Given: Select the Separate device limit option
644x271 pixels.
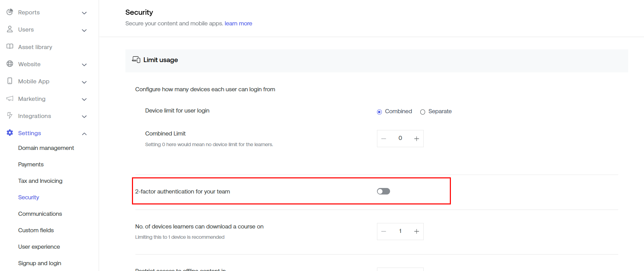Looking at the screenshot, I should 423,112.
